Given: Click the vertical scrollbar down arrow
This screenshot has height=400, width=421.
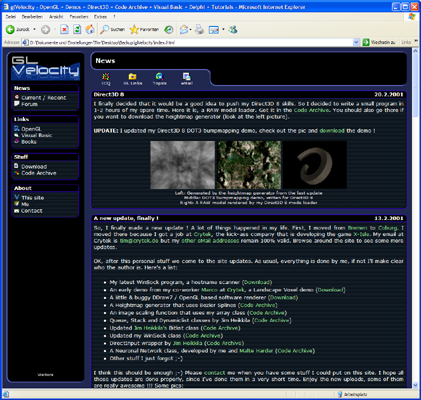Looking at the screenshot, I should [415, 385].
